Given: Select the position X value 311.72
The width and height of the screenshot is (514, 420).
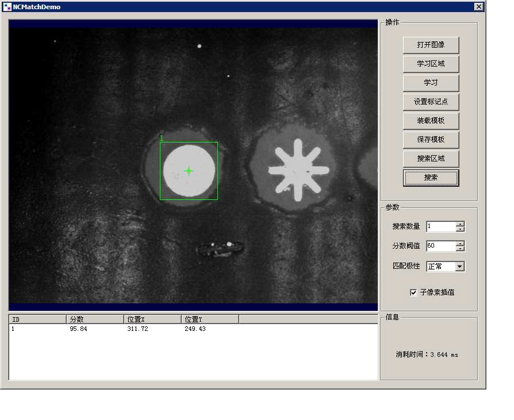Looking at the screenshot, I should click(137, 329).
